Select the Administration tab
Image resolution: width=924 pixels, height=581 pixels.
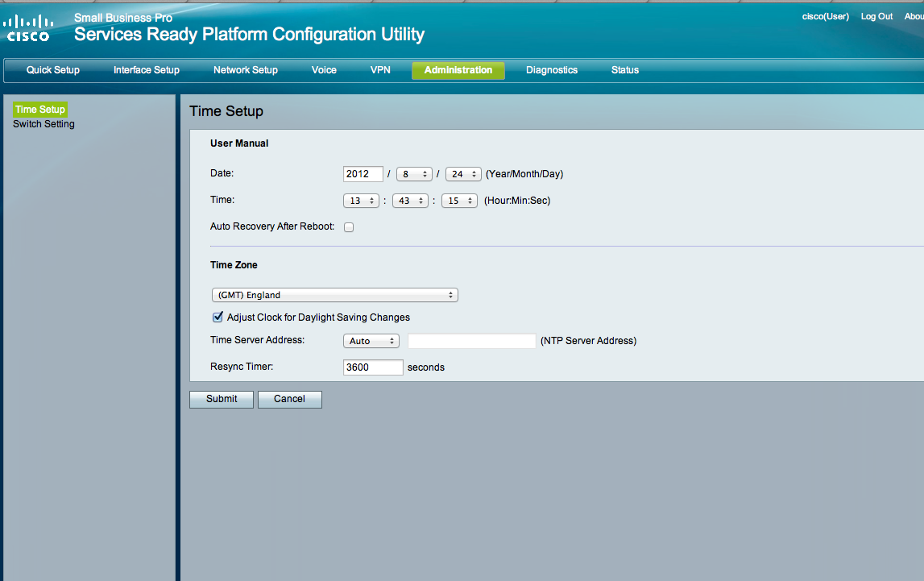(x=458, y=70)
